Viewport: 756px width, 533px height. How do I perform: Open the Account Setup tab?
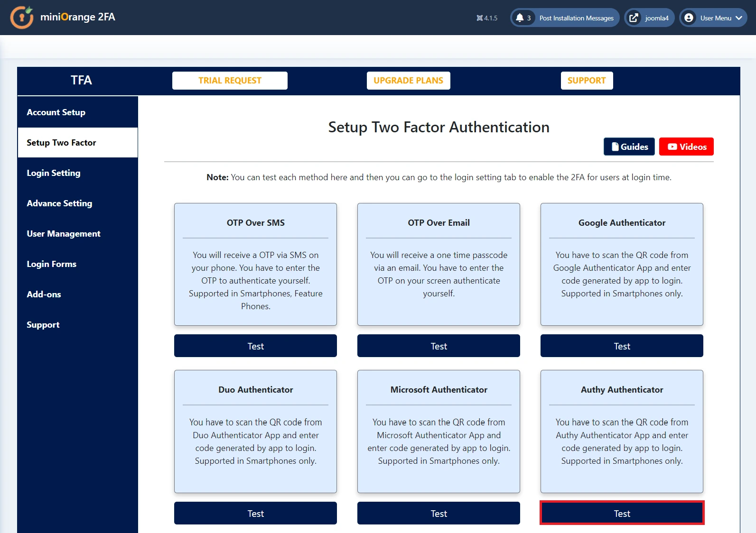[x=78, y=112]
